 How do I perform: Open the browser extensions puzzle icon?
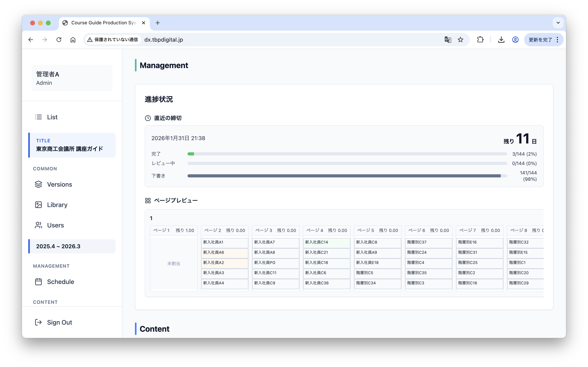pyautogui.click(x=480, y=40)
